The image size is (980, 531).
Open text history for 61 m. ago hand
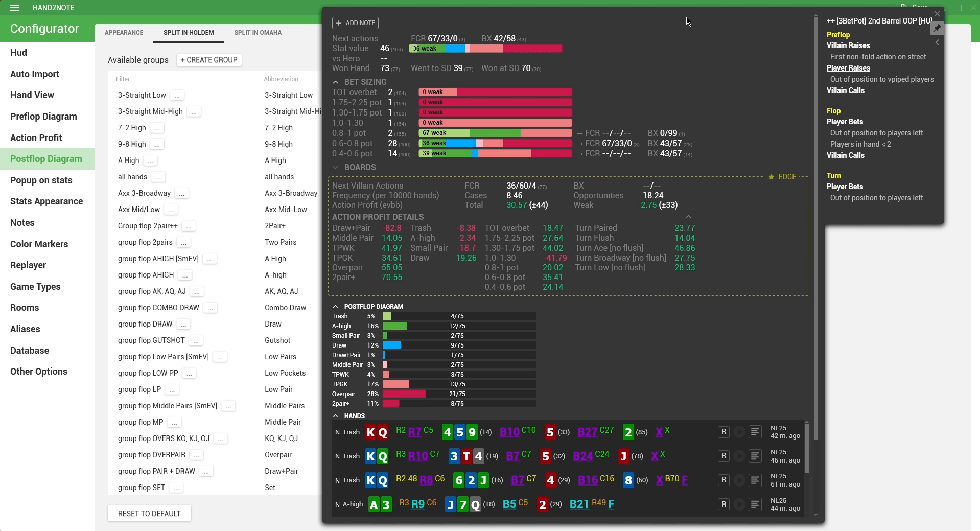pos(755,480)
